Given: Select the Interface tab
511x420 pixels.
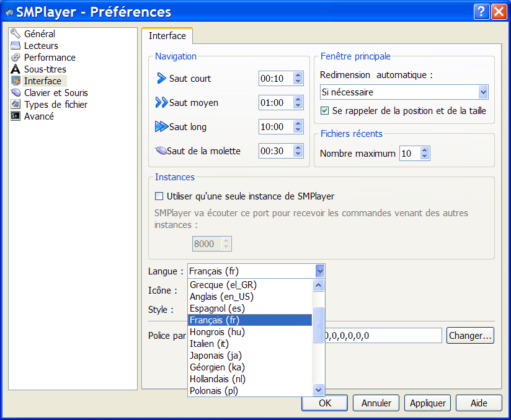Looking at the screenshot, I should click(167, 35).
